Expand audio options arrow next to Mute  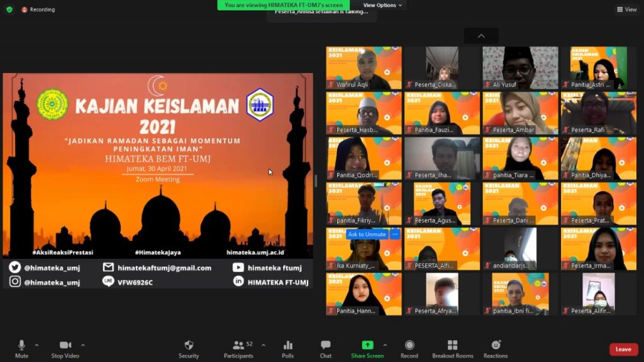tap(36, 345)
